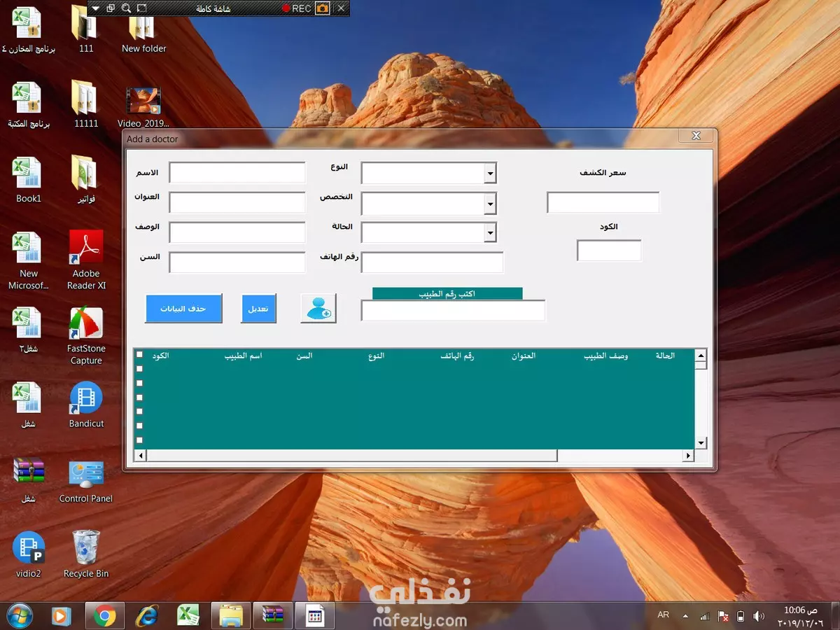Take a screenshot with the camera icon
This screenshot has height=630, width=840.
(x=322, y=8)
